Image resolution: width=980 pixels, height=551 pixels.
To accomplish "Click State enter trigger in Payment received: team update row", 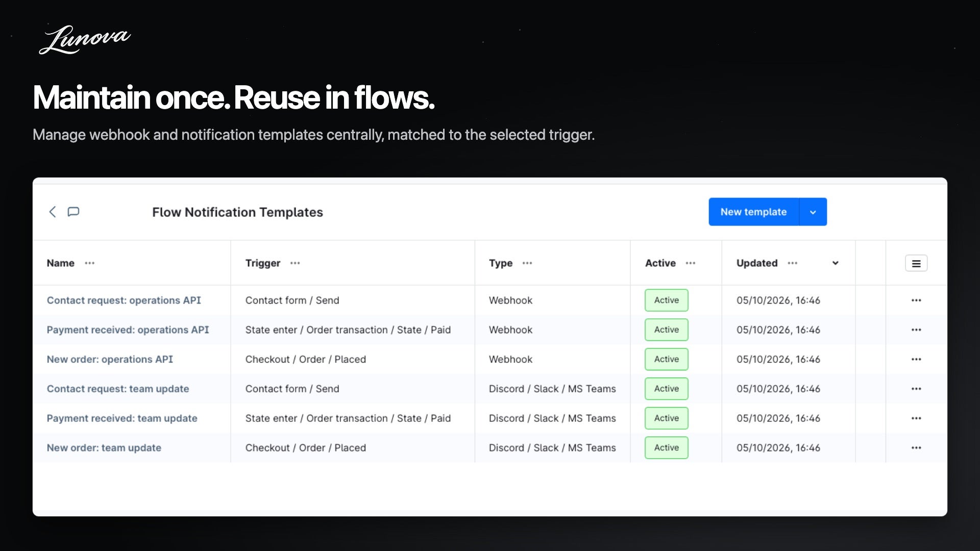I will (x=348, y=418).
